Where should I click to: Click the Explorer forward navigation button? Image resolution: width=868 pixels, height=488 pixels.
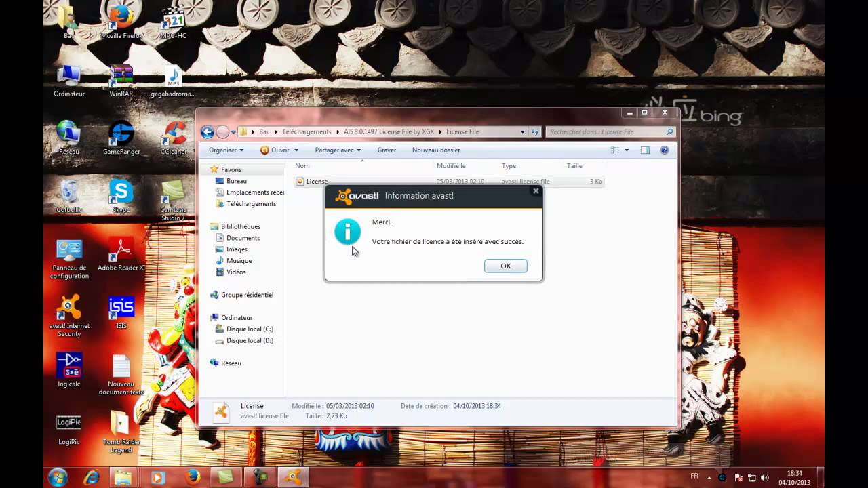coord(222,132)
